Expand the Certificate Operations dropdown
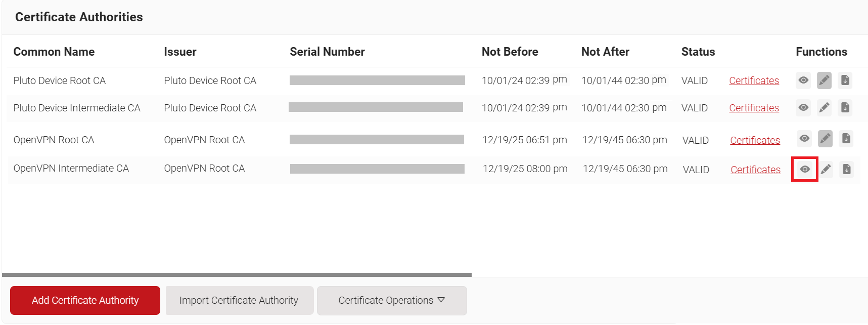The height and width of the screenshot is (325, 868). [392, 301]
